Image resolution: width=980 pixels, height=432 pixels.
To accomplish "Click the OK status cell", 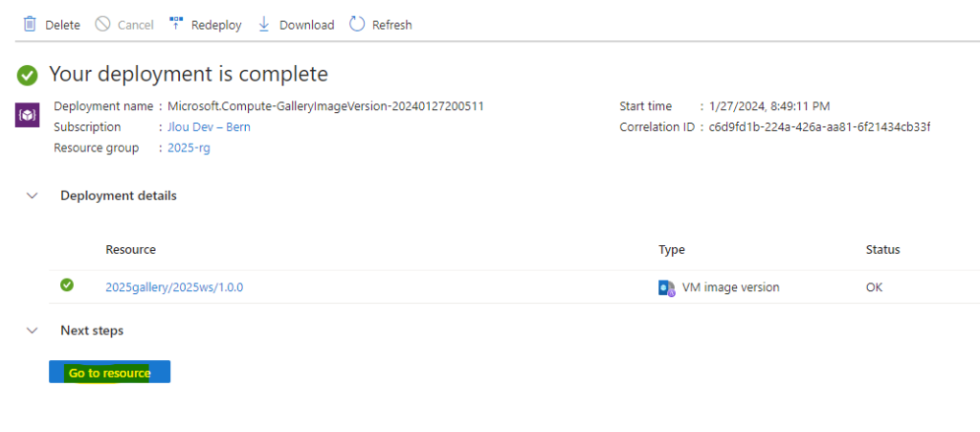I will pos(874,287).
